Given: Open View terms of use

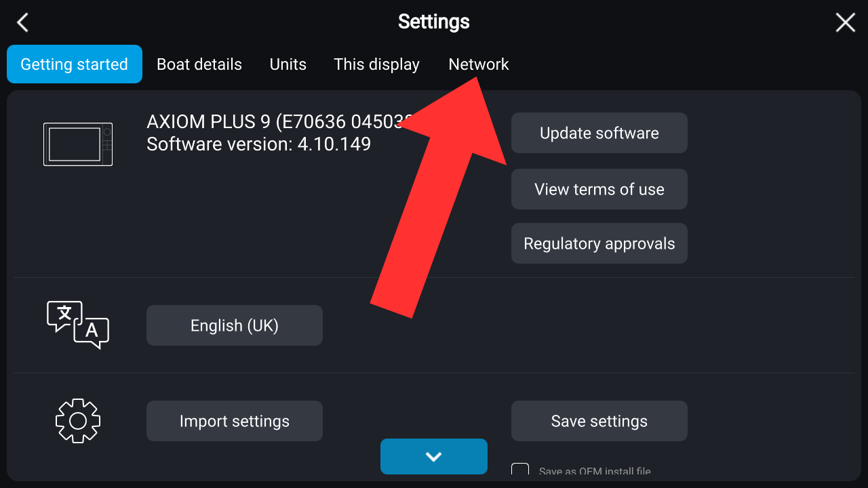Looking at the screenshot, I should coord(599,189).
